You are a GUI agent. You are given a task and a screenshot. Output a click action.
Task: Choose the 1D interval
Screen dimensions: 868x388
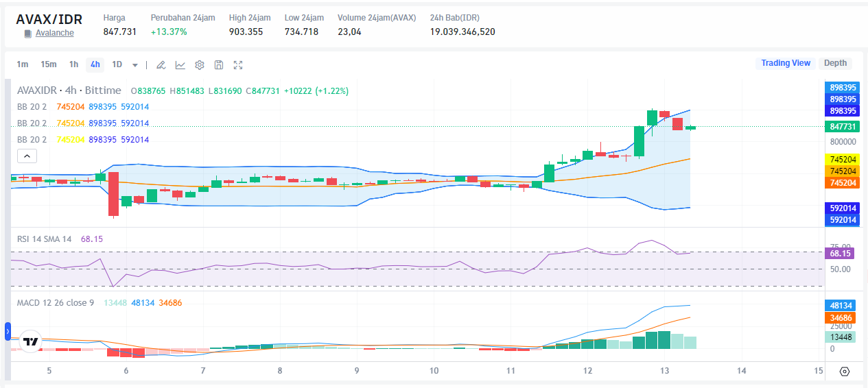(x=117, y=64)
